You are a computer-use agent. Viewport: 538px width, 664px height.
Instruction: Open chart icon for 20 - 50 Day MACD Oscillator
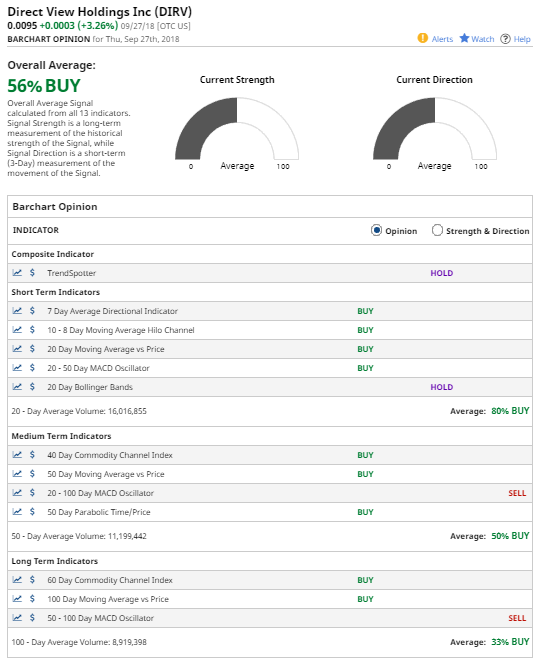pyautogui.click(x=17, y=368)
